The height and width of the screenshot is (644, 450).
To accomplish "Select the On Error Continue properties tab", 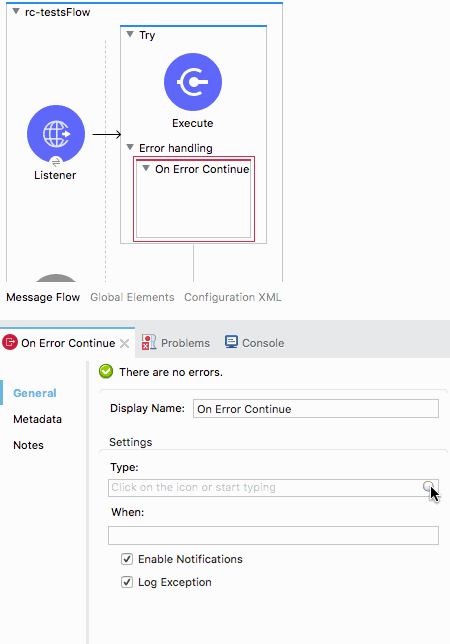I will [68, 343].
